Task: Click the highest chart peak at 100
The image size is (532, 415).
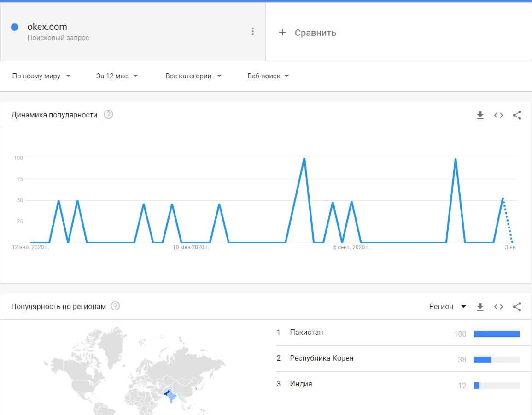Action: point(304,158)
